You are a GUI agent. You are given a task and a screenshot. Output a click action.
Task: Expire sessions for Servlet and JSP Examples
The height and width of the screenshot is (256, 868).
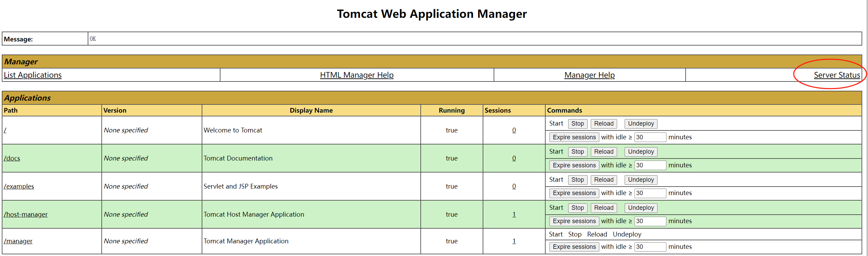pos(574,193)
